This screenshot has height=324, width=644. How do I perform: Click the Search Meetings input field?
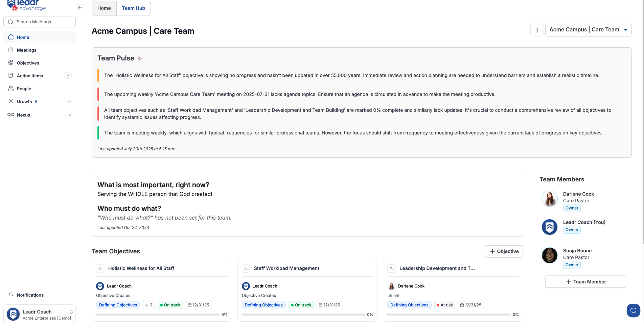pos(40,22)
